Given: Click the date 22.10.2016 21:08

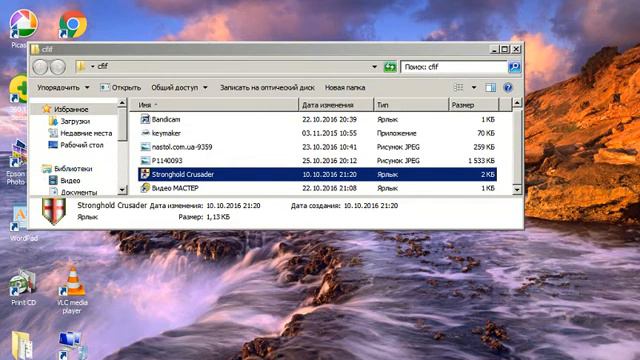Looking at the screenshot, I should pyautogui.click(x=329, y=188).
